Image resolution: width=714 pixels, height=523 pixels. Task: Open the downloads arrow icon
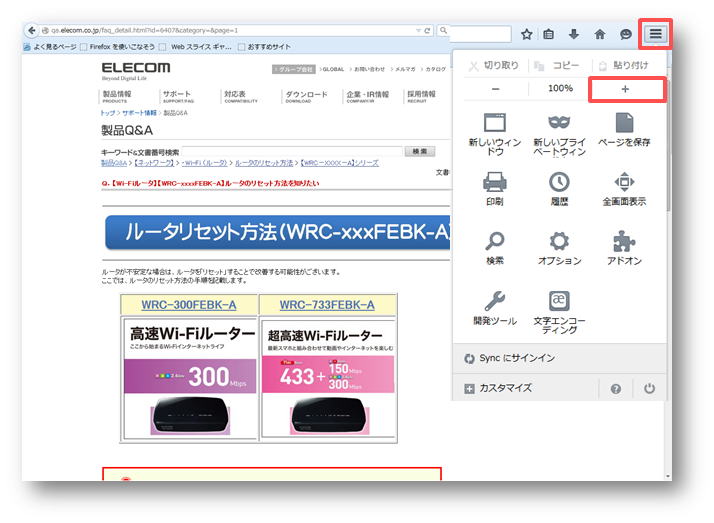click(x=574, y=34)
